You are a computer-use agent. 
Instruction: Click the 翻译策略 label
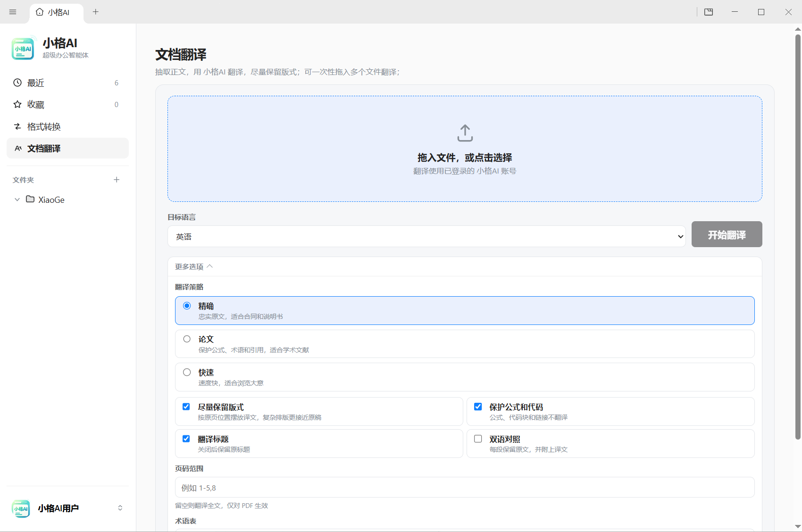point(189,287)
